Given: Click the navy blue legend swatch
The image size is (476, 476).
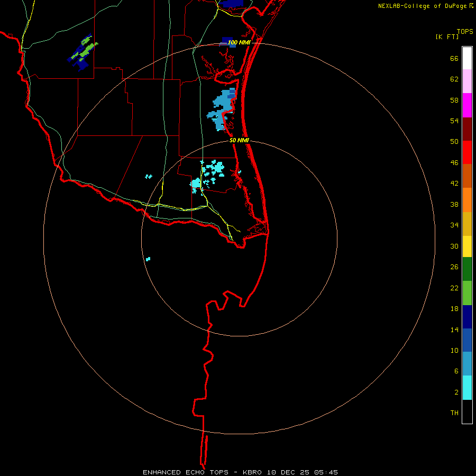Looking at the screenshot, I should [x=467, y=317].
